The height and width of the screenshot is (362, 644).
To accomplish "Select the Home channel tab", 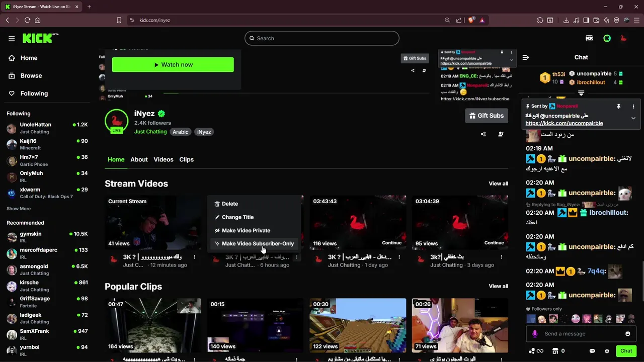I will coord(116,159).
